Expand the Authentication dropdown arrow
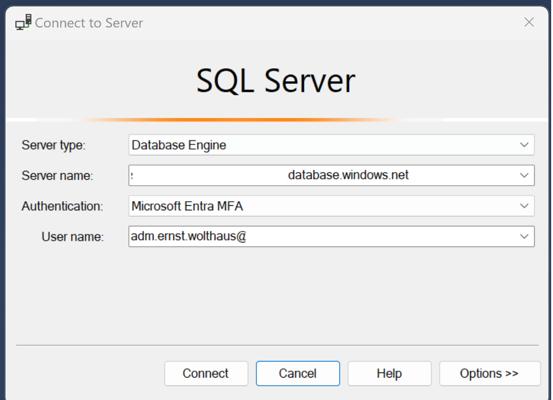This screenshot has width=553, height=400. (x=524, y=206)
